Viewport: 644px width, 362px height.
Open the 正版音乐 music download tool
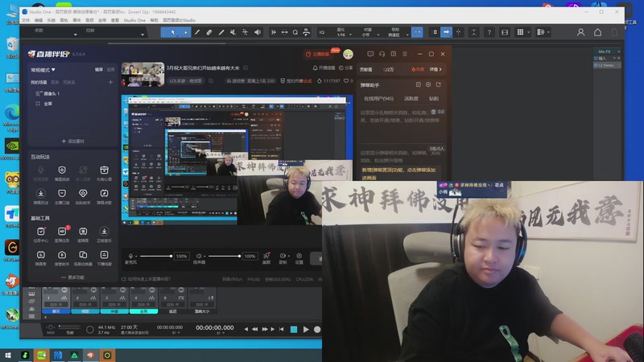click(x=105, y=235)
